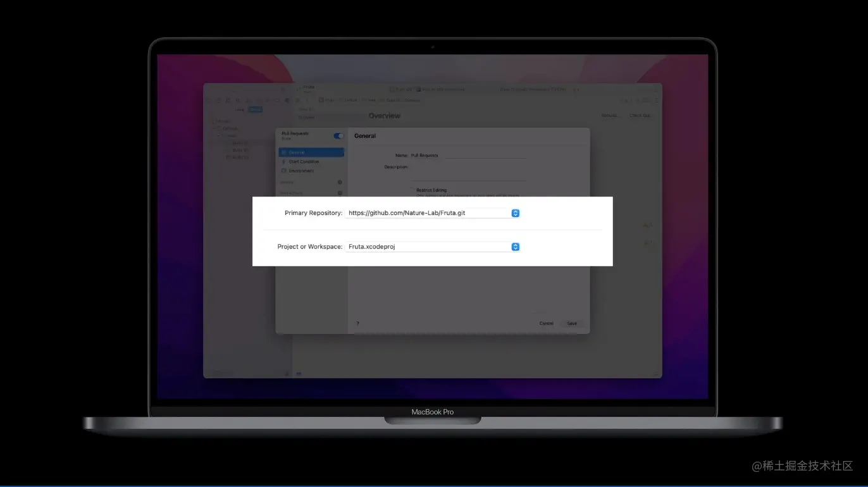The height and width of the screenshot is (487, 868).
Task: Click Check Out in the Xcode toolbar
Action: pos(640,116)
